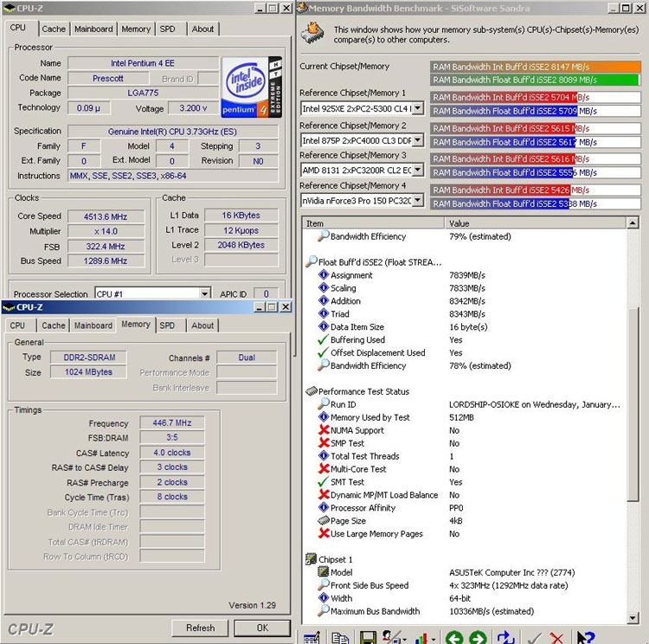Open Mainboard tab in bottom CPU-Z window
This screenshot has height=644, width=649.
93,325
